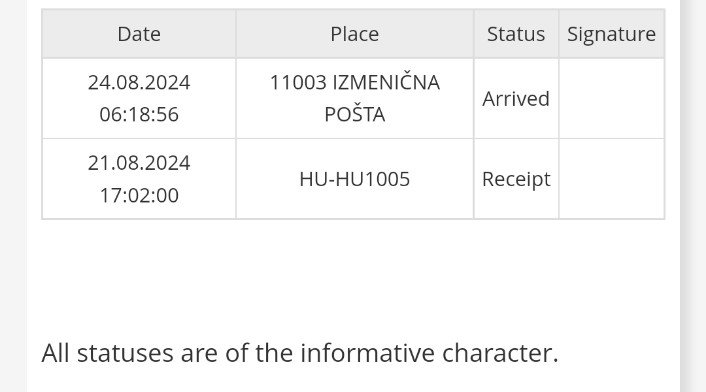Click the empty signature cell beside Arrived
706x392 pixels.
(x=611, y=99)
